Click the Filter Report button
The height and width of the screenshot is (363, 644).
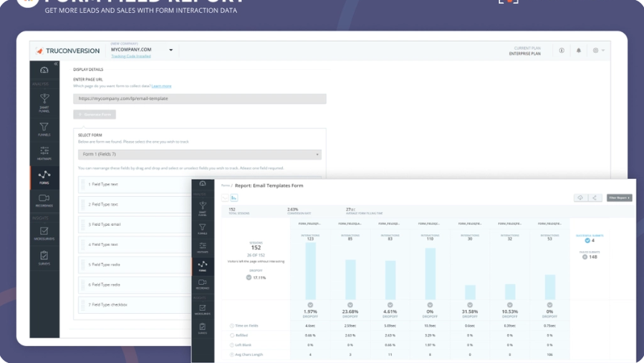click(x=619, y=198)
